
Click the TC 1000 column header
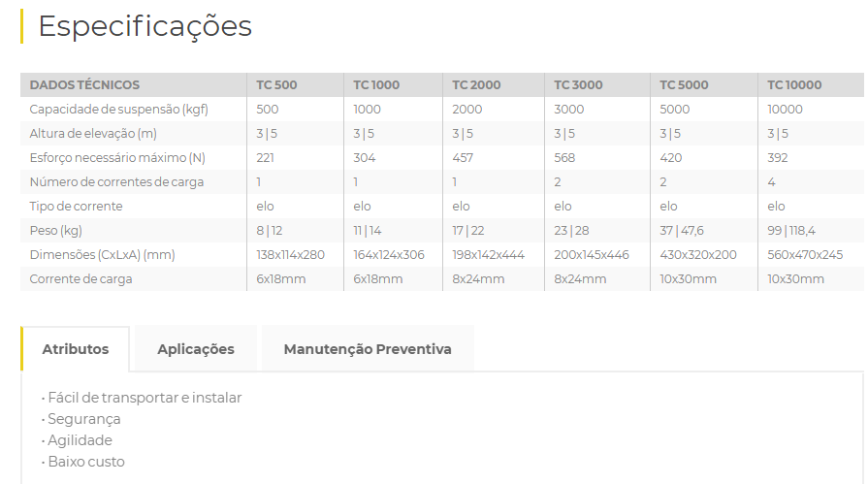point(375,85)
